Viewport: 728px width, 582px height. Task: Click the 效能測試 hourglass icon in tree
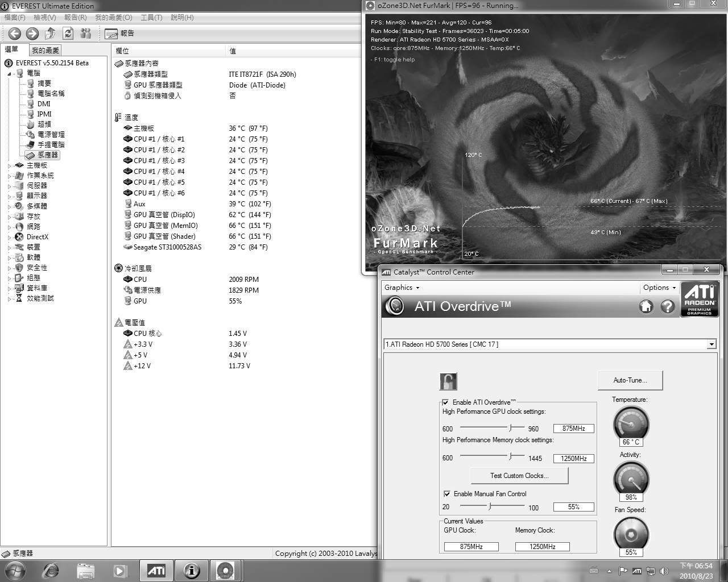[19, 298]
